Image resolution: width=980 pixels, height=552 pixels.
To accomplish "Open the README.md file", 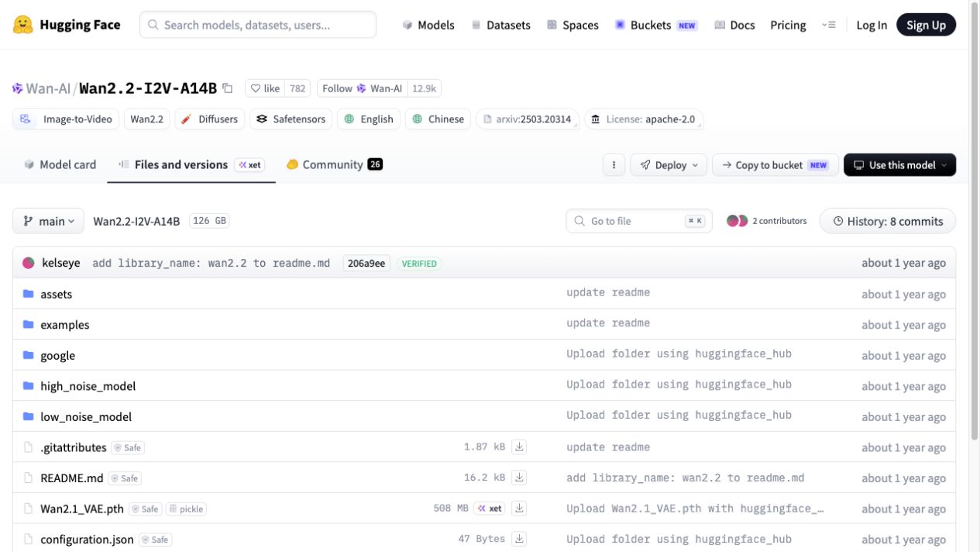I will point(72,478).
